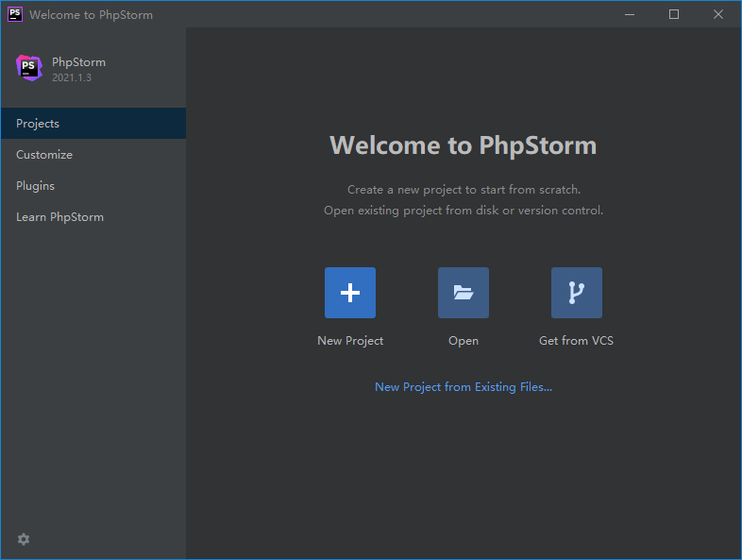This screenshot has width=742, height=560.
Task: Click the PS app icon in the title bar
Action: coord(15,14)
